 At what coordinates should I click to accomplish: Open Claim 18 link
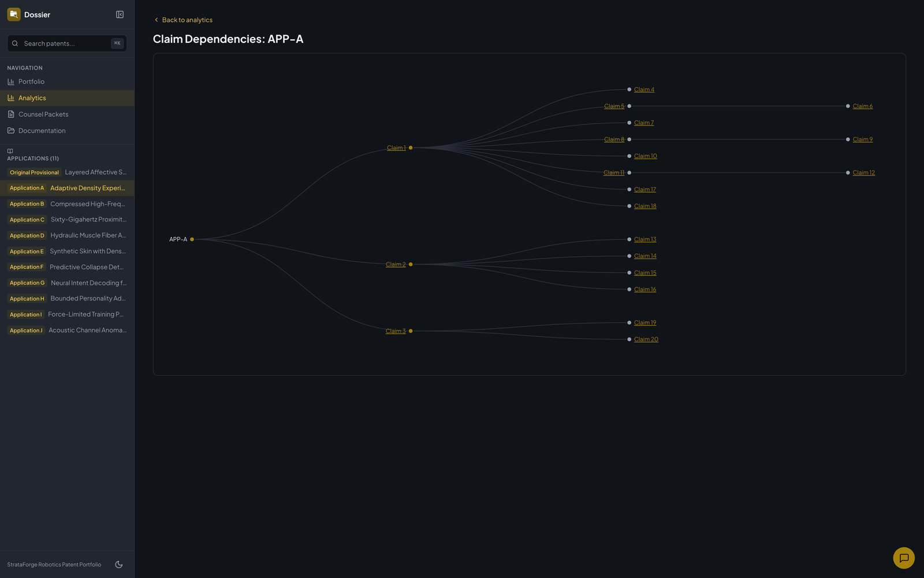pyautogui.click(x=645, y=206)
